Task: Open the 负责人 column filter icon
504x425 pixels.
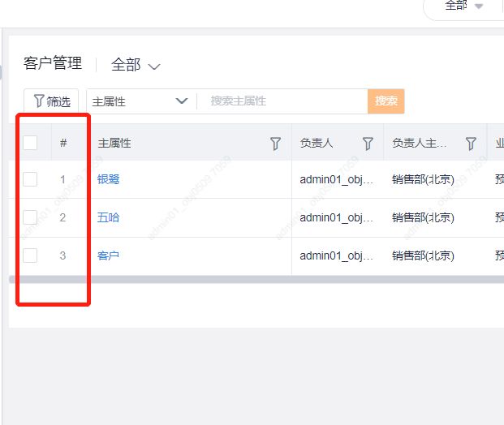Action: 368,144
